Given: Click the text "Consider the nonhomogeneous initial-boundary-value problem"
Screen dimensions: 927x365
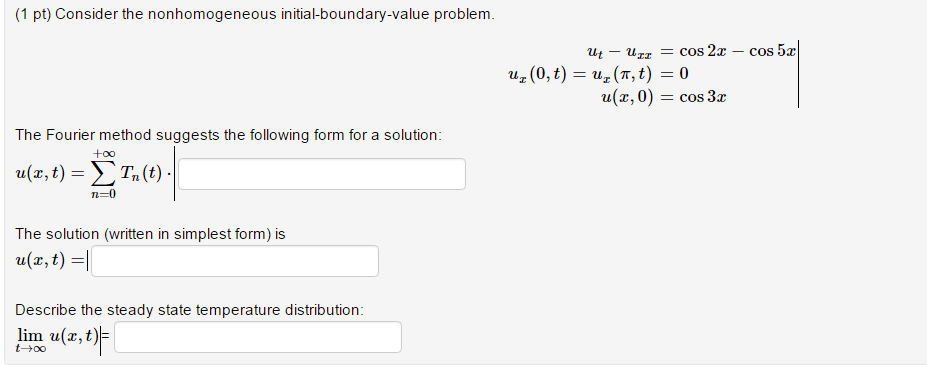Looking at the screenshot, I should pyautogui.click(x=274, y=14).
